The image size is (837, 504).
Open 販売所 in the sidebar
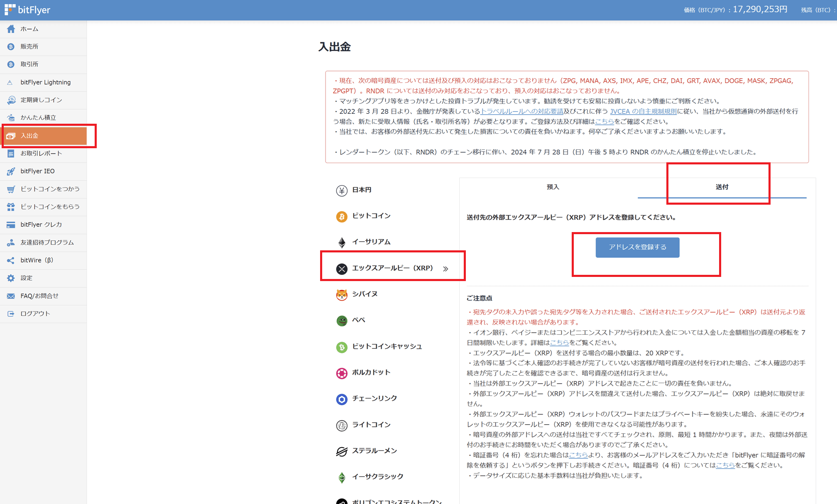pos(43,47)
